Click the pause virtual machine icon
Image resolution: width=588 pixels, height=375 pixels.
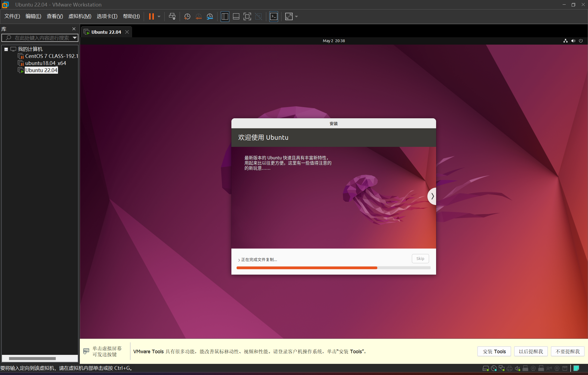(151, 17)
